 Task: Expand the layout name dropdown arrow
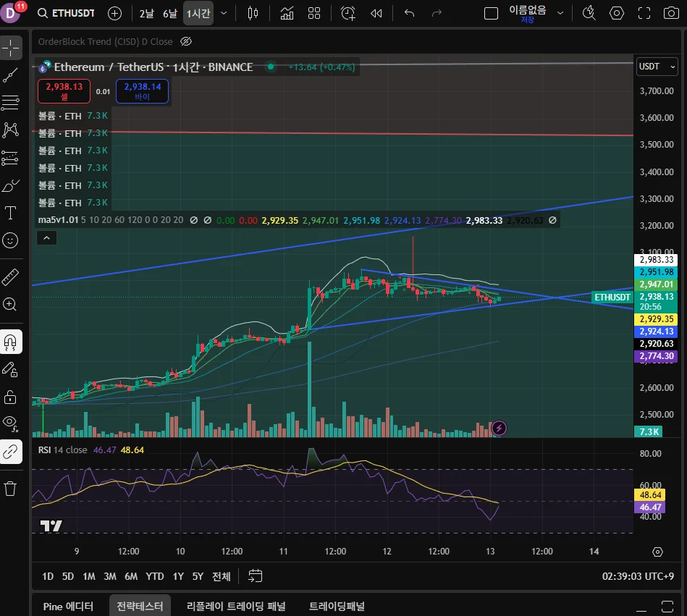(x=560, y=13)
